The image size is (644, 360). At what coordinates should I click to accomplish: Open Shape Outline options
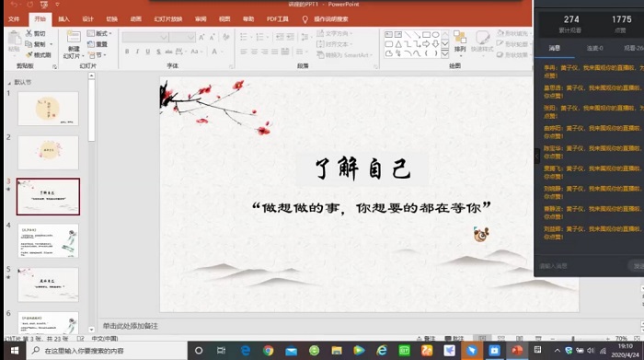point(513,44)
